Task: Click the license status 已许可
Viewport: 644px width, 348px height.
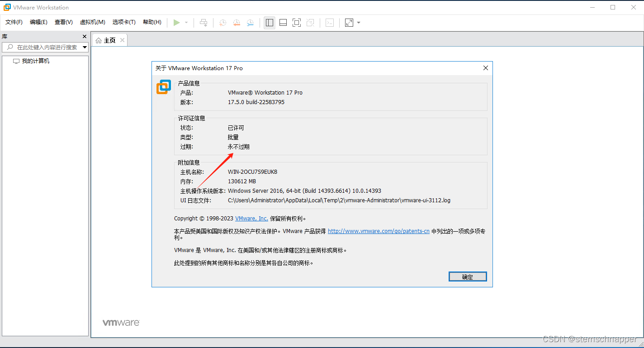Action: click(x=236, y=128)
